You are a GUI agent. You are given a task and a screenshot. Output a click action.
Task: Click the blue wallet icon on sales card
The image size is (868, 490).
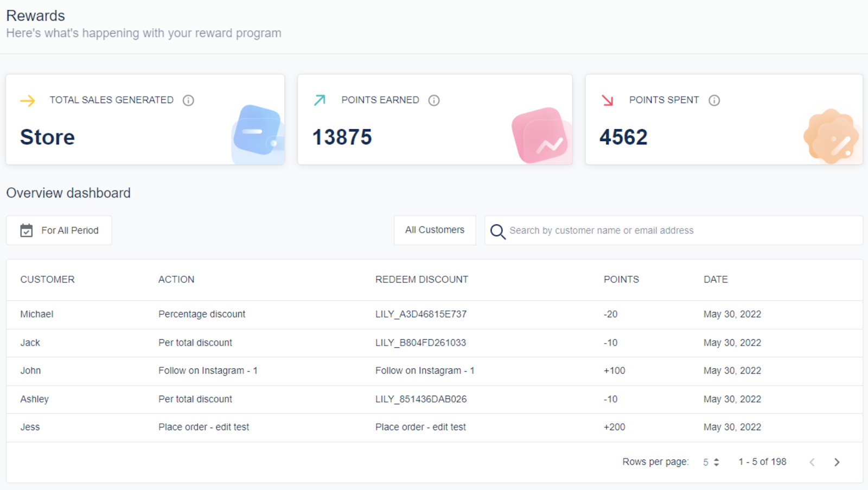pyautogui.click(x=258, y=131)
